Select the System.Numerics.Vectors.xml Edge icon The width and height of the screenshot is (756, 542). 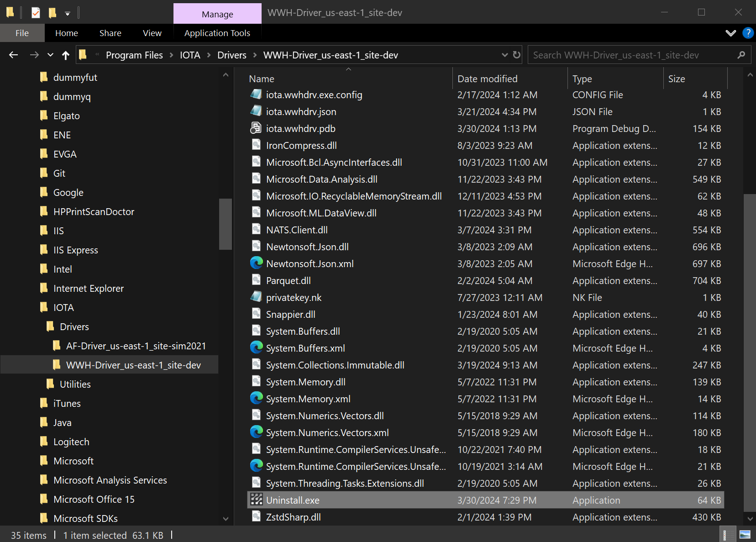point(256,432)
